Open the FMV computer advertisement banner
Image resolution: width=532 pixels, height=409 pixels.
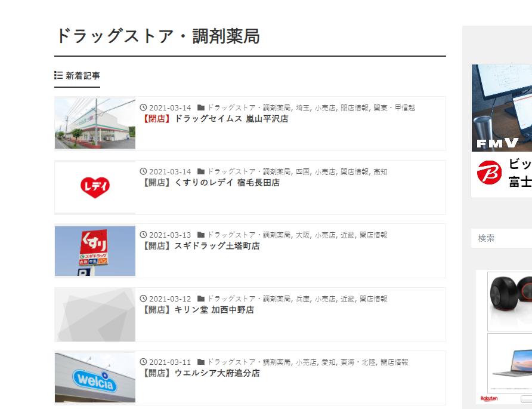coord(502,108)
